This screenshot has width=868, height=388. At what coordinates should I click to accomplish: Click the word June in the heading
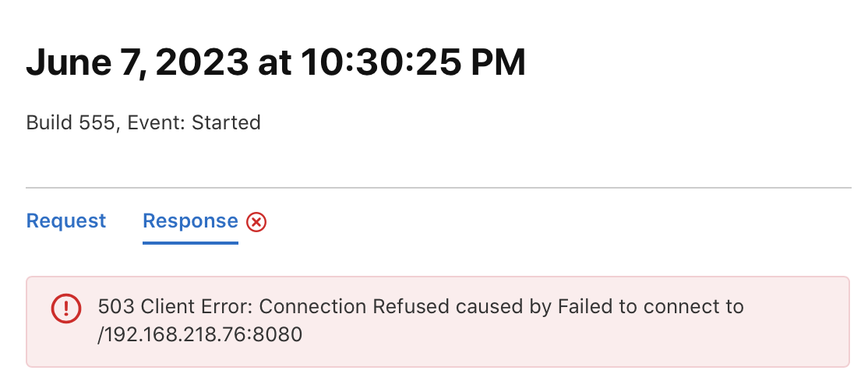click(68, 62)
